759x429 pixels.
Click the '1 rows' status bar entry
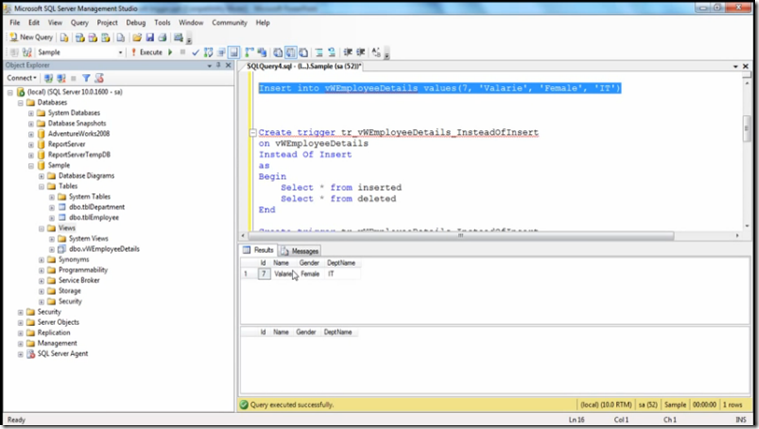[733, 405]
